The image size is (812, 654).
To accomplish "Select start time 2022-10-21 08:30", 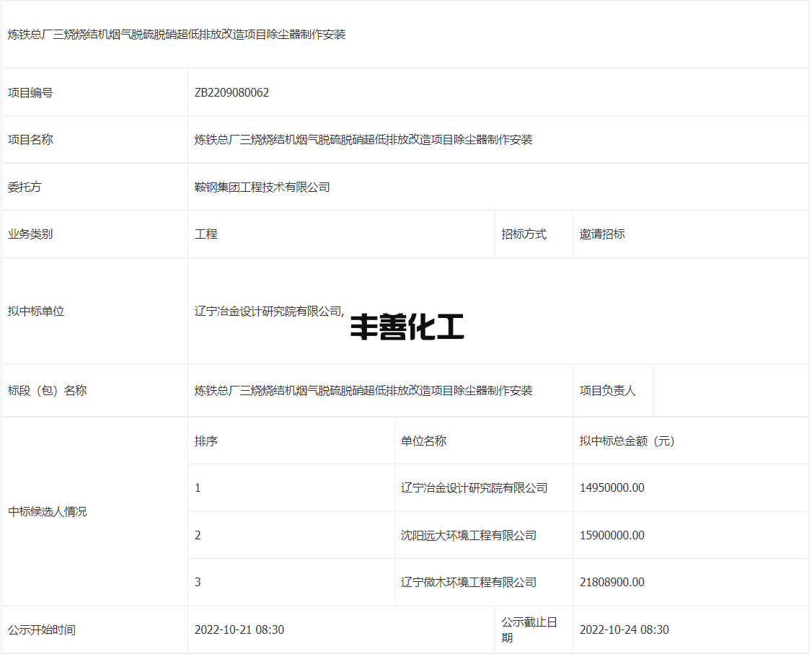I will point(239,629).
